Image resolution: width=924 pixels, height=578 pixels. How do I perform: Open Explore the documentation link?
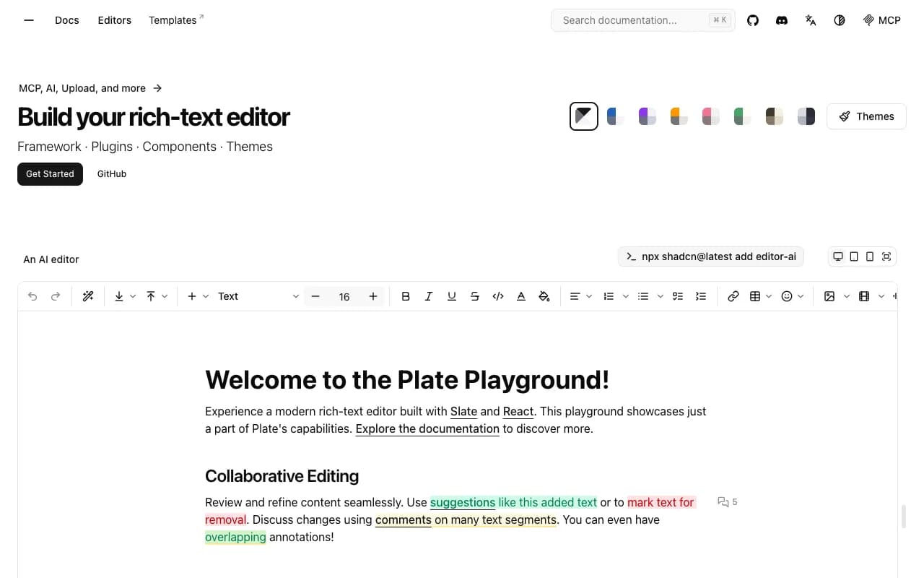427,428
